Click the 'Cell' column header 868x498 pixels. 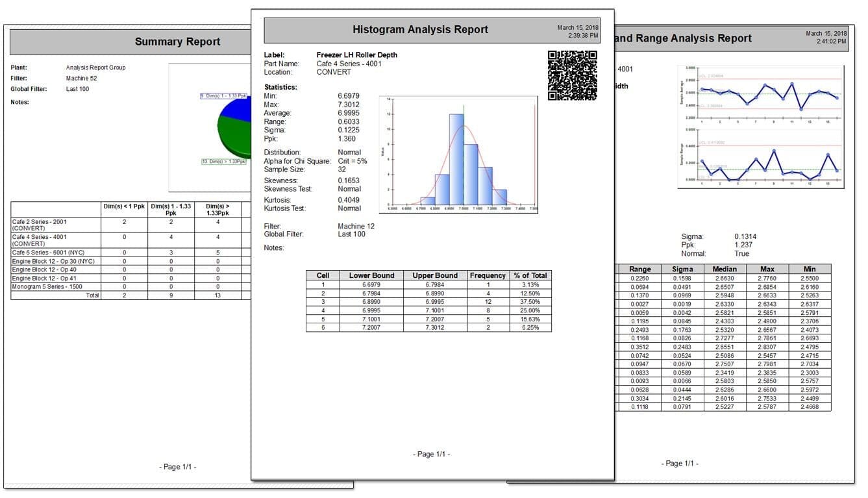pyautogui.click(x=323, y=275)
